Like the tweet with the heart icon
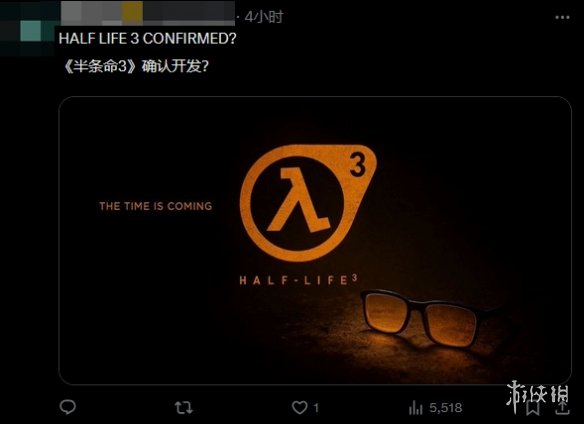Screen dimensions: 584x424 tap(299, 408)
